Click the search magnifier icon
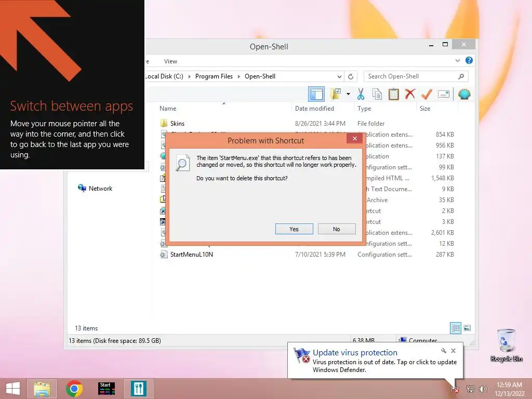 tap(461, 76)
